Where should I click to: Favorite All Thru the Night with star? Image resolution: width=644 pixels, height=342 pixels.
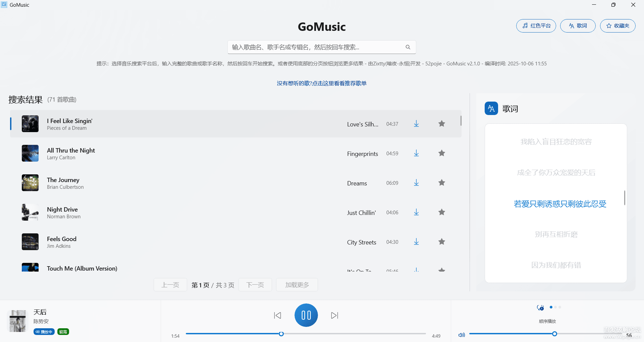tap(442, 153)
